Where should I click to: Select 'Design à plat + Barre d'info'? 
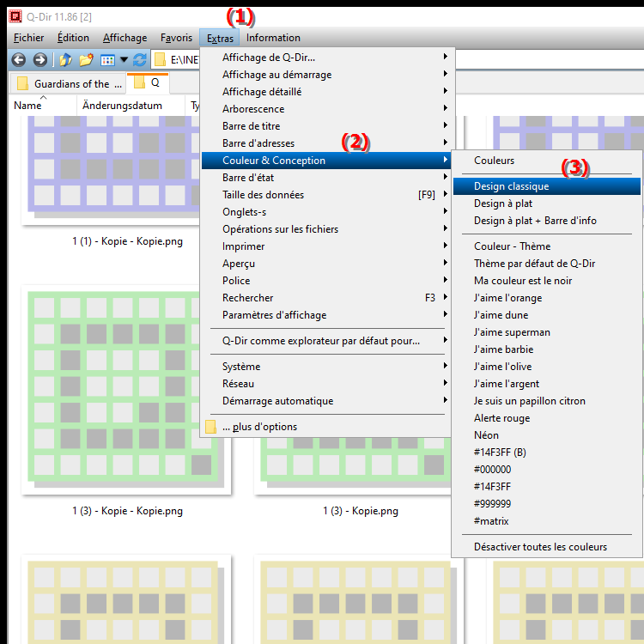[x=547, y=221]
